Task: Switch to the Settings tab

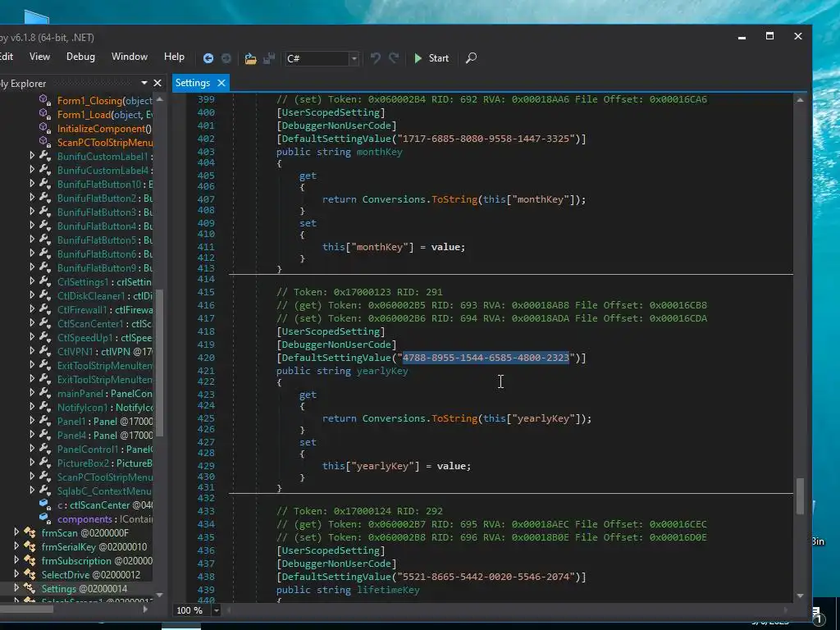Action: point(192,83)
